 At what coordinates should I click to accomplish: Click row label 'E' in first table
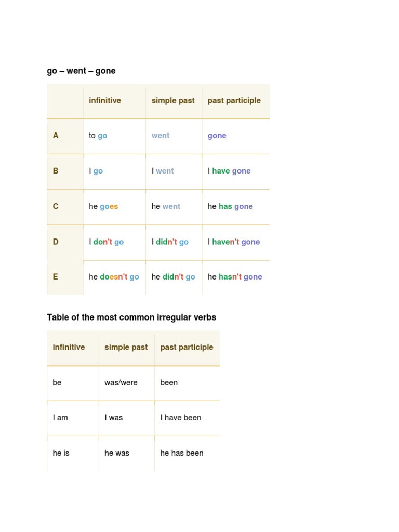pos(56,277)
